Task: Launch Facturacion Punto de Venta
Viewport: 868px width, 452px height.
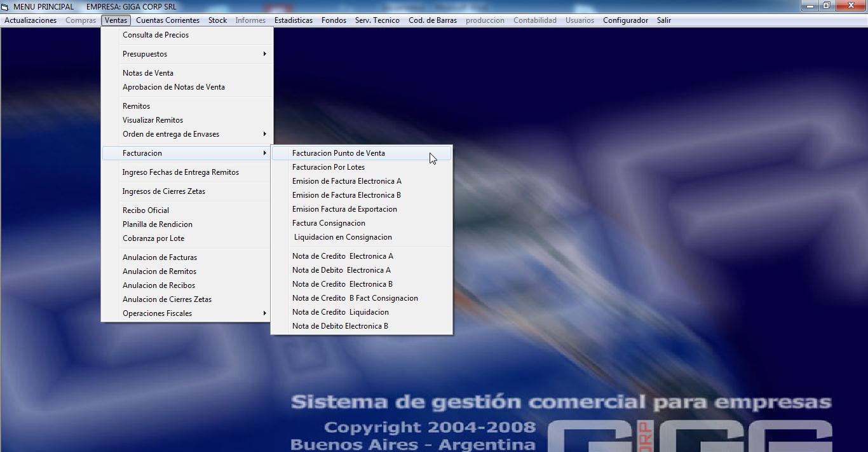Action: (362, 153)
